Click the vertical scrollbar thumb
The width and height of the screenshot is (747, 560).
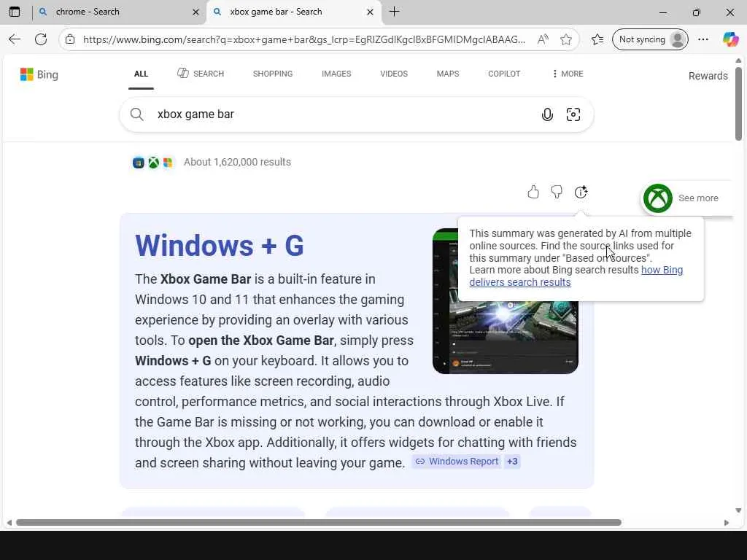tap(738, 104)
